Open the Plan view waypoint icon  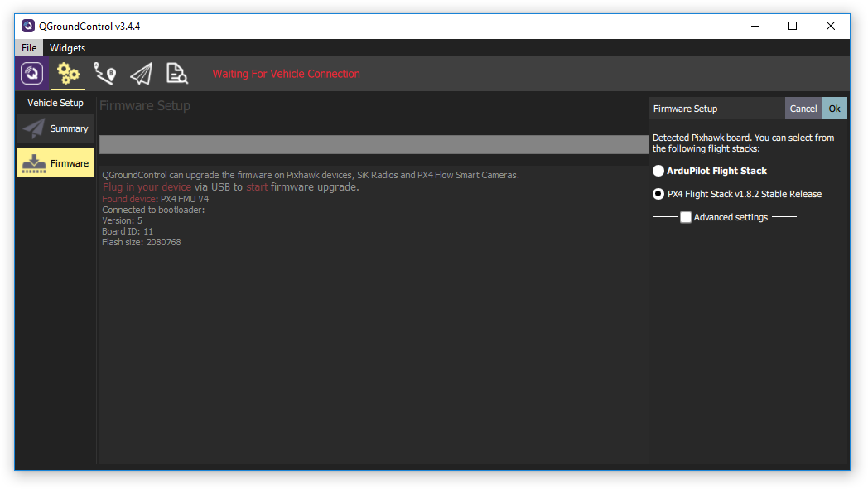(104, 73)
